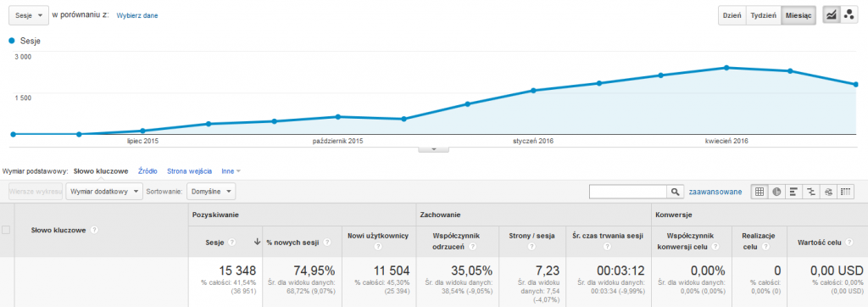Image resolution: width=868 pixels, height=307 pixels.
Task: Open the Domyślne sorting dropdown
Action: 211,192
